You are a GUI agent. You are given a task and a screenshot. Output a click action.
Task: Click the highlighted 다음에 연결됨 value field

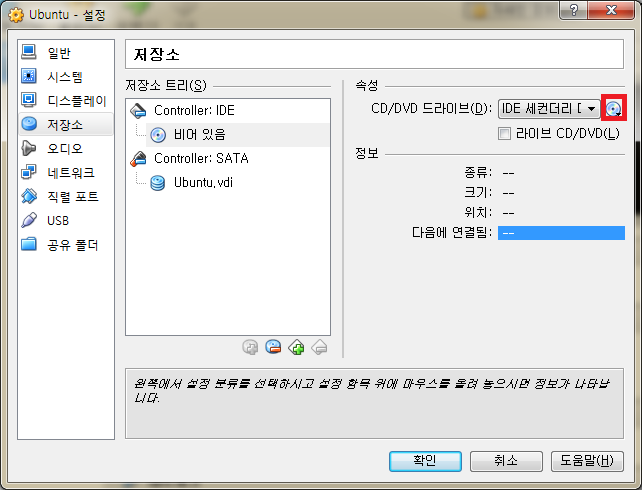(560, 233)
